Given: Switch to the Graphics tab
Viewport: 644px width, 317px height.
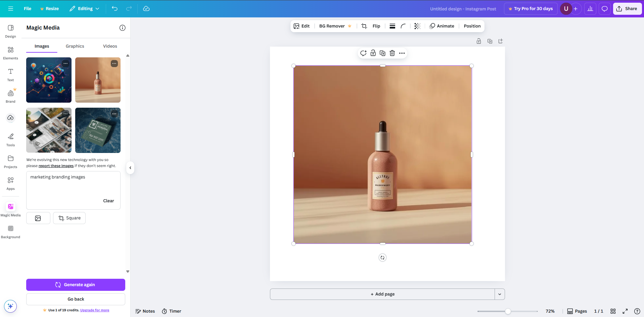Looking at the screenshot, I should pyautogui.click(x=75, y=46).
